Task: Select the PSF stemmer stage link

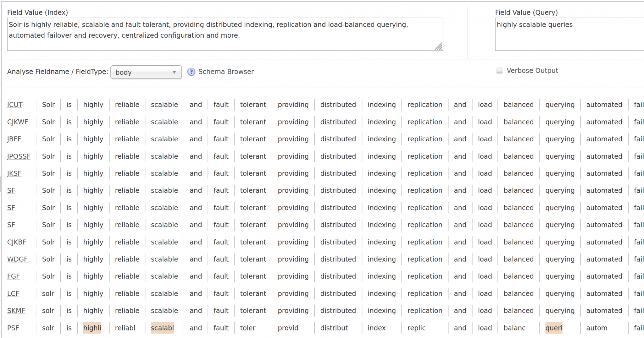Action: 13,328
